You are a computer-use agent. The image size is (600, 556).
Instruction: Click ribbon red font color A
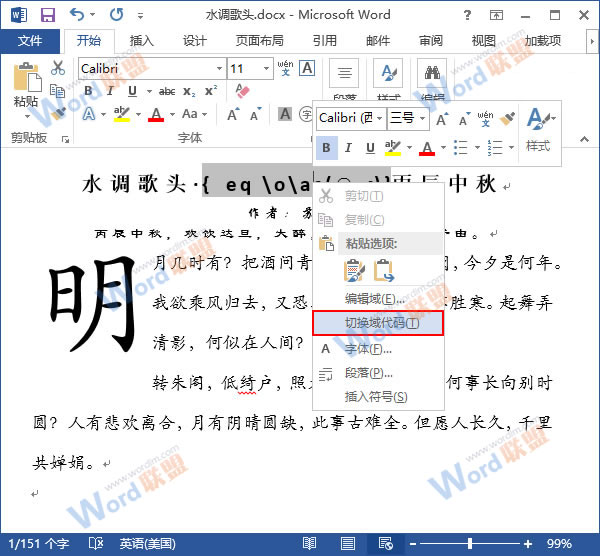(x=156, y=114)
